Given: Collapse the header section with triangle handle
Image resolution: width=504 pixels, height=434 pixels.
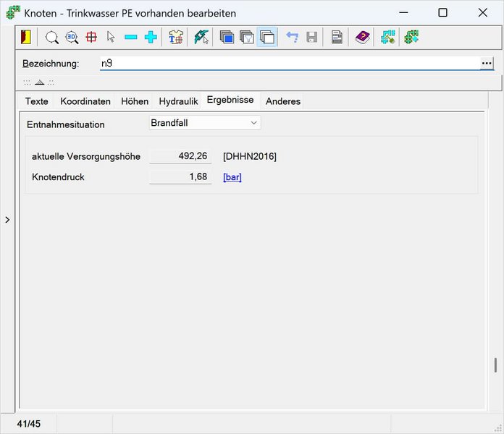Looking at the screenshot, I should click(x=39, y=82).
